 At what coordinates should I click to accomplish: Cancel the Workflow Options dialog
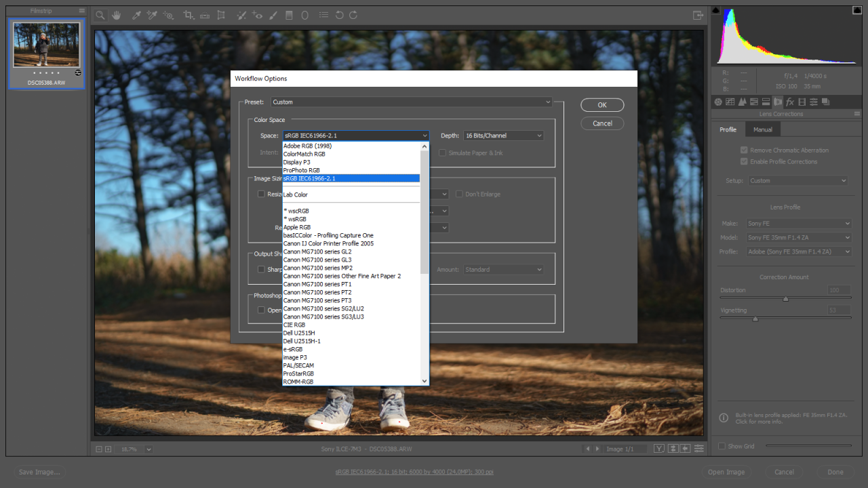tap(602, 123)
